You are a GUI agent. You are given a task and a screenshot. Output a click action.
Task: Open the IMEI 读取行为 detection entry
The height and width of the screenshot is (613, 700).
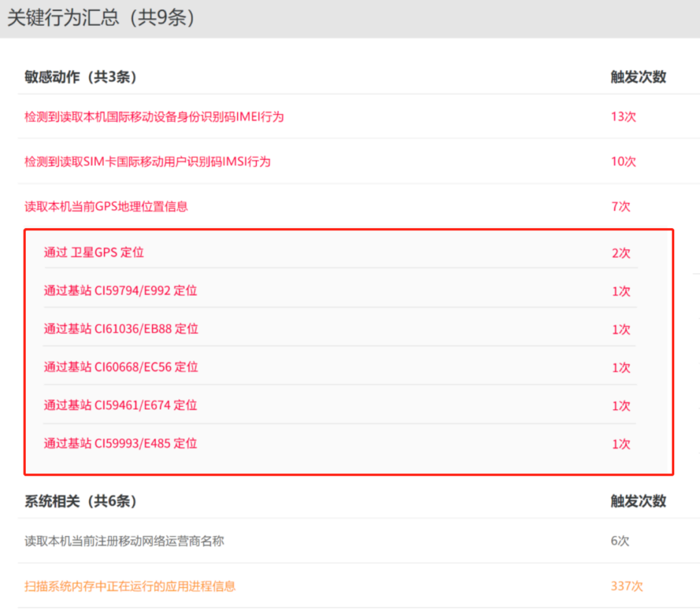tap(154, 117)
